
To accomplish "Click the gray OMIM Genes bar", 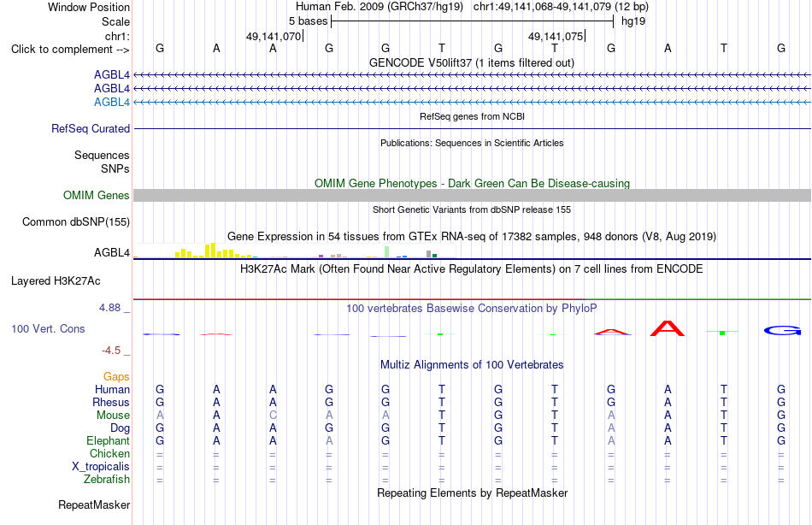I will tap(472, 196).
